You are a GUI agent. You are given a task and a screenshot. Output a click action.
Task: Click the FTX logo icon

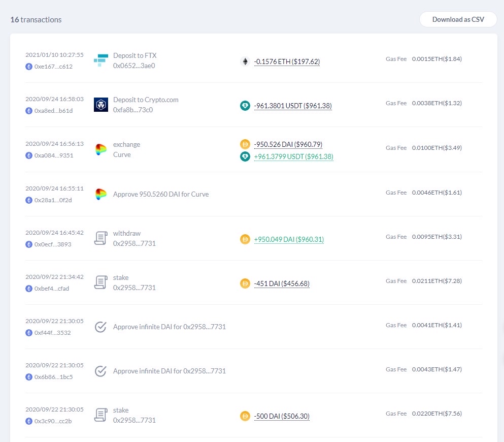click(101, 60)
